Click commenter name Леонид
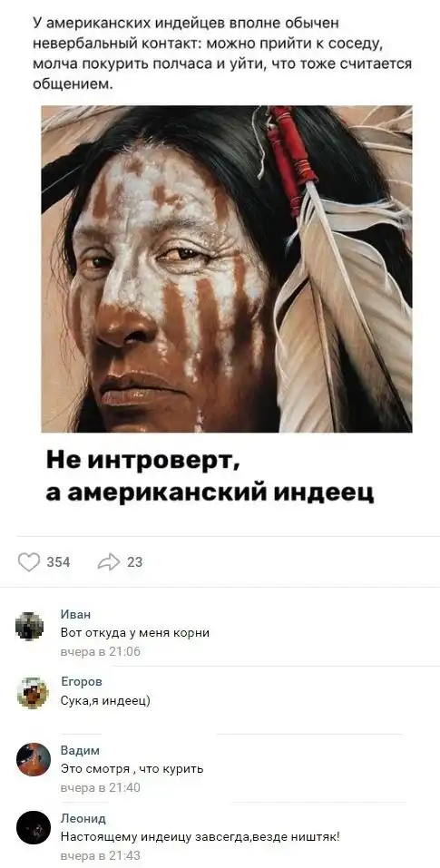The height and width of the screenshot is (868, 440). 83,818
